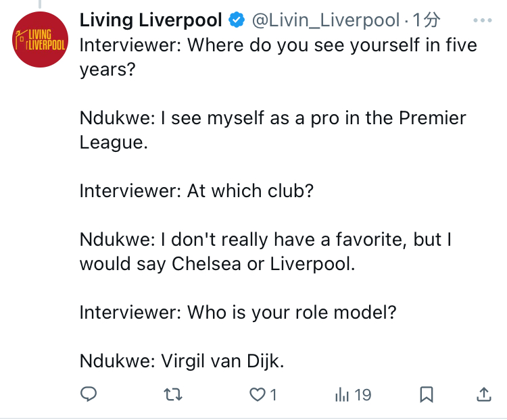This screenshot has width=507, height=420.
Task: Share the tweet via upload arrow icon
Action: tap(484, 394)
